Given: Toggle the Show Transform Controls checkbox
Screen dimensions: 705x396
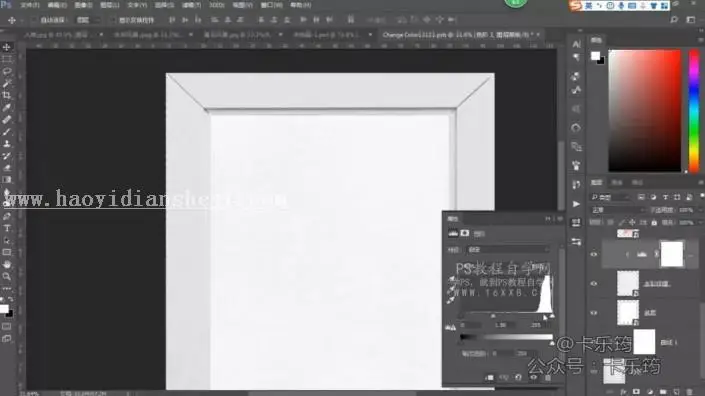Looking at the screenshot, I should pos(113,20).
